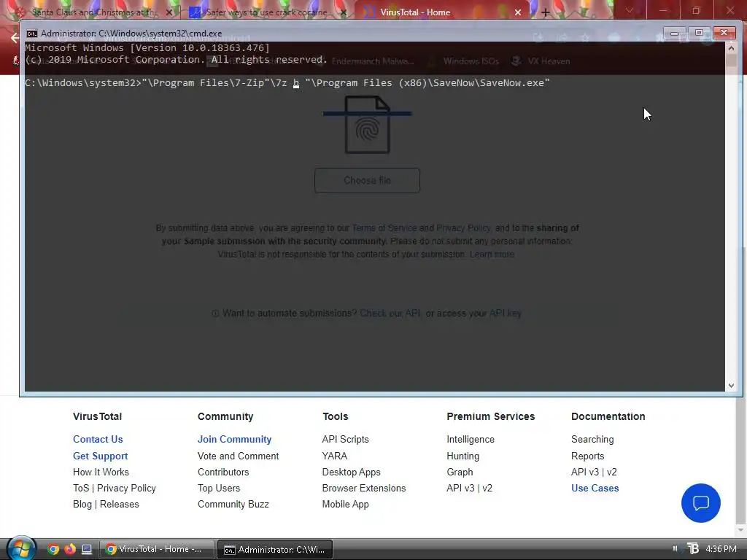
Task: Close the VirusTotal - Home tab
Action: [518, 12]
